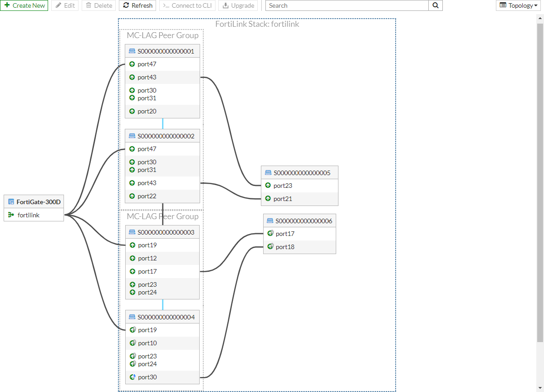Click port31 label on S000000000000001
This screenshot has height=392, width=544.
click(x=147, y=98)
